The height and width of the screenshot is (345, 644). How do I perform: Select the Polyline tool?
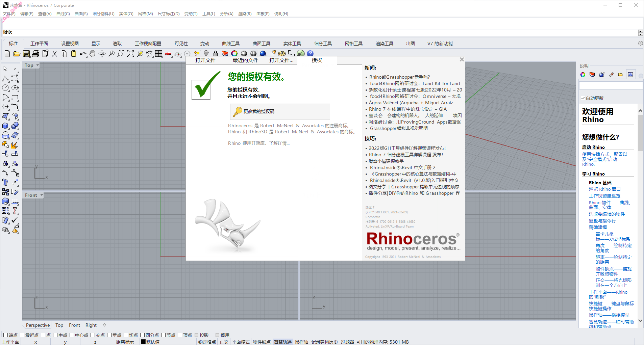5,79
